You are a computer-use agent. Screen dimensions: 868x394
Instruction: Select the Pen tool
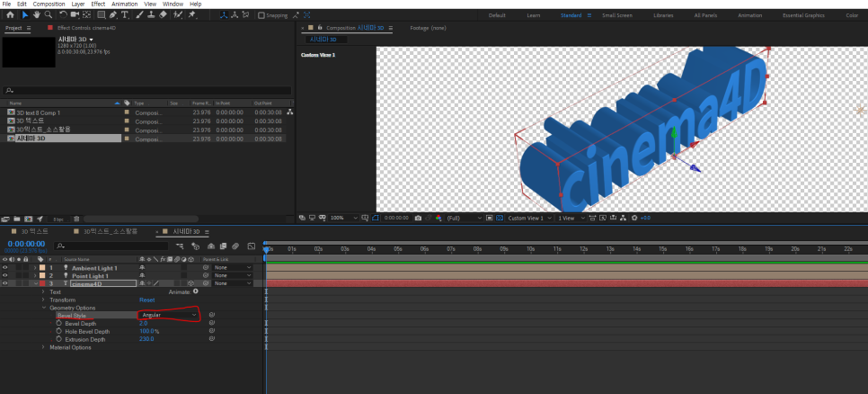tap(113, 15)
